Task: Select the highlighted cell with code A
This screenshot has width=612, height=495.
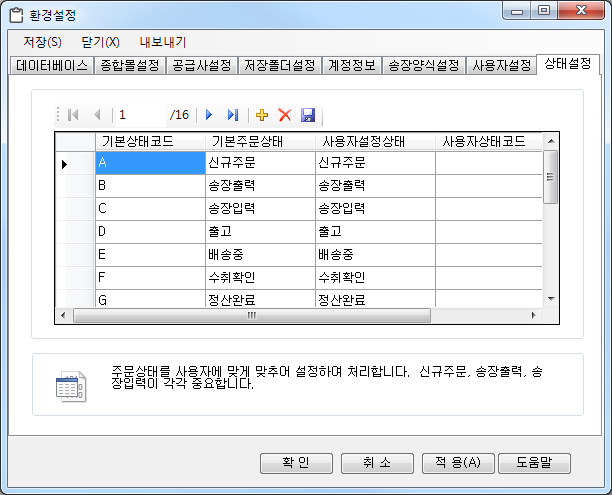Action: pyautogui.click(x=150, y=163)
